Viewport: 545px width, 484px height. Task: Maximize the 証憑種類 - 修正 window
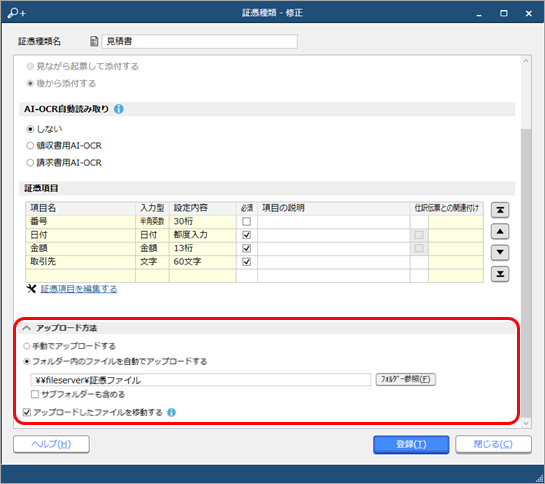(504, 13)
